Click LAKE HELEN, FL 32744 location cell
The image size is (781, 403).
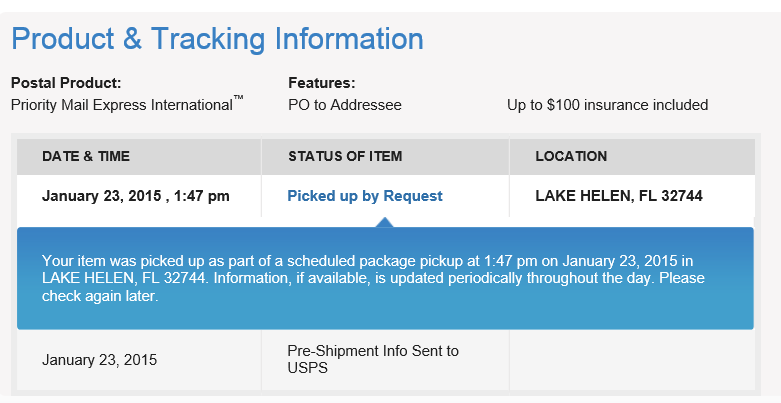click(x=619, y=196)
